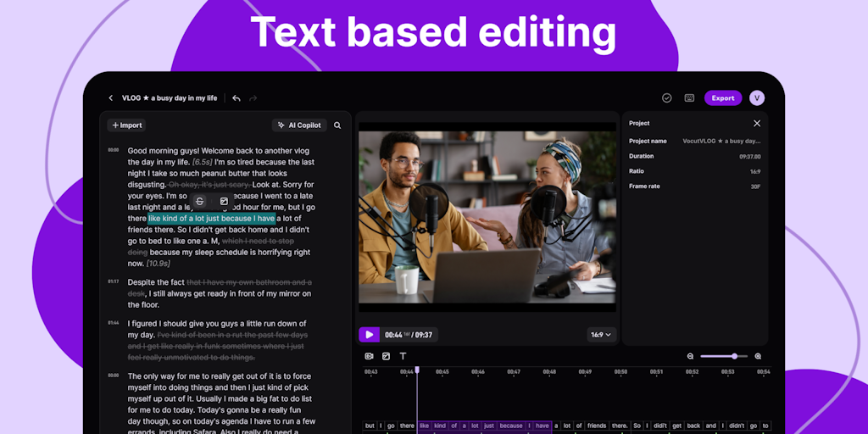Click the Import button
The width and height of the screenshot is (868, 434).
[127, 125]
